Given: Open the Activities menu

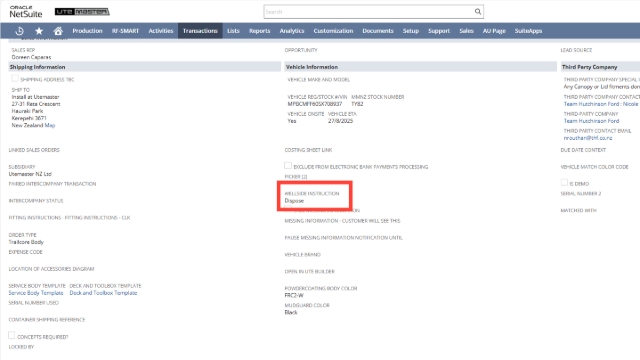Looking at the screenshot, I should [161, 31].
